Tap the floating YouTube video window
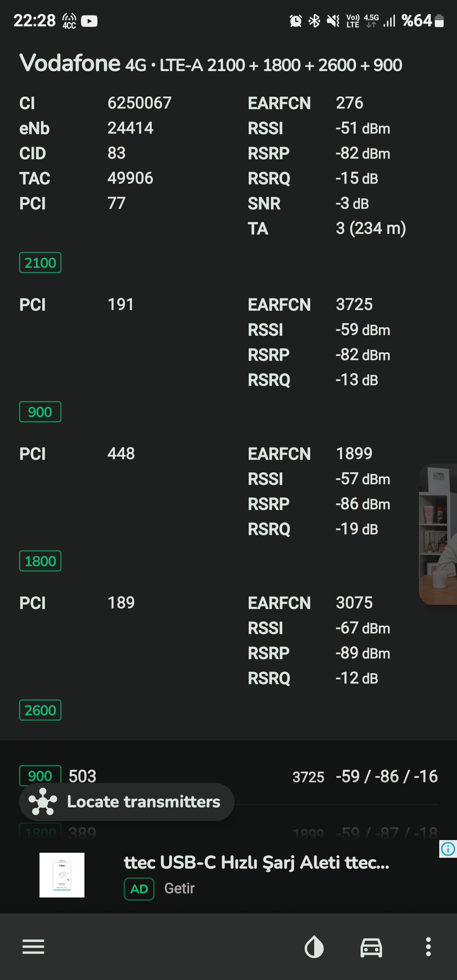The width and height of the screenshot is (457, 980). coord(438,534)
